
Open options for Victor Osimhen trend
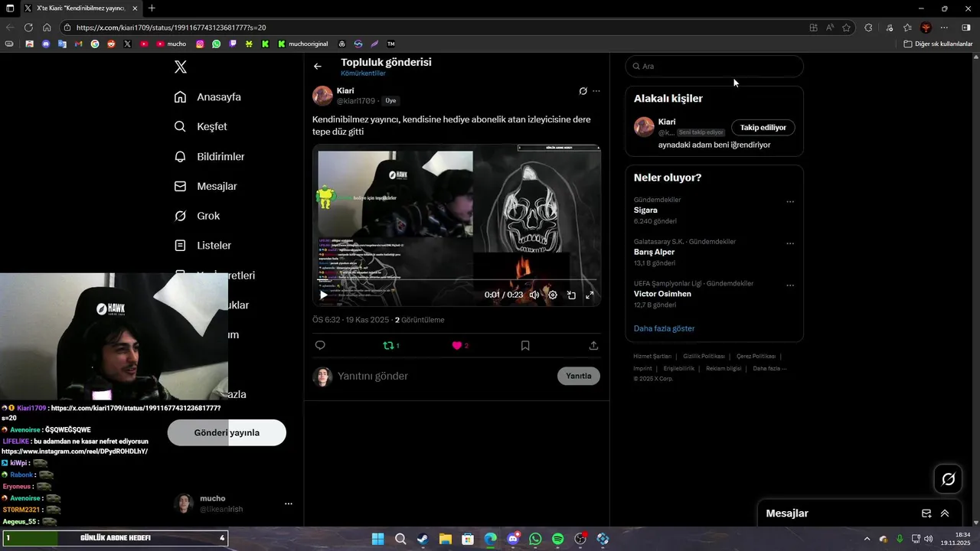(790, 285)
